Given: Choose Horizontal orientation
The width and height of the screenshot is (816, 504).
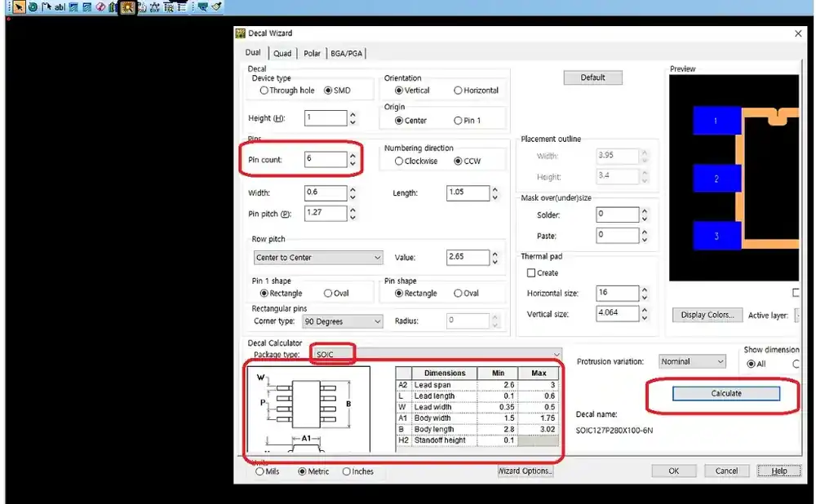Looking at the screenshot, I should tap(458, 91).
